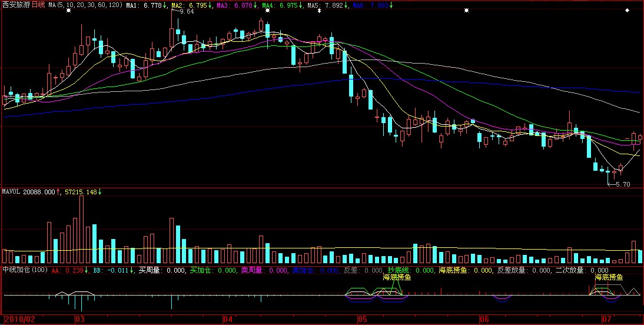
Task: Click the 5.70 low price marker
Action: 623,184
